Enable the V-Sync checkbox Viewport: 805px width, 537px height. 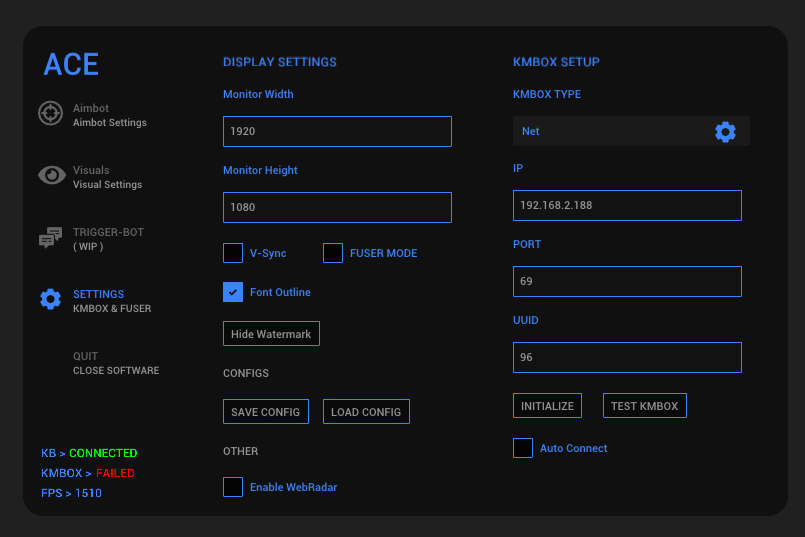click(233, 253)
